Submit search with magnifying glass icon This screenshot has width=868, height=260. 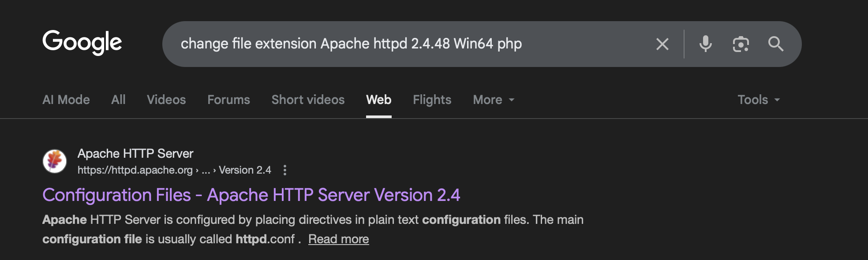(775, 44)
